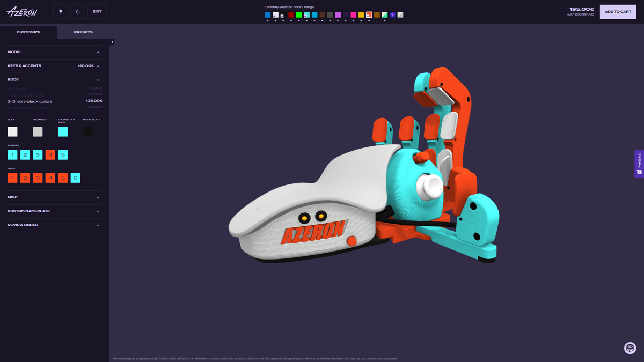Viewport: 644px width, 362px height.
Task: Expand the REVIEW ORDER section
Action: pyautogui.click(x=54, y=225)
